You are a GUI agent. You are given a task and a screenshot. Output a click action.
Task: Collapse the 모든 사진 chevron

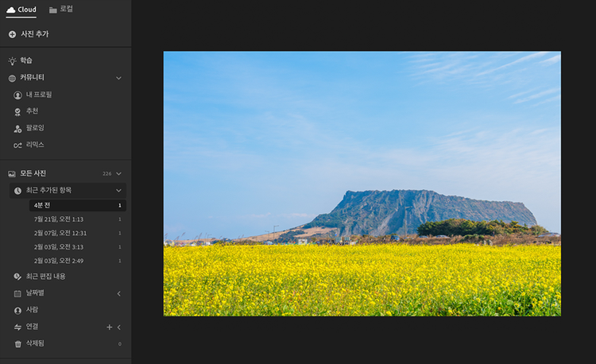coord(118,173)
